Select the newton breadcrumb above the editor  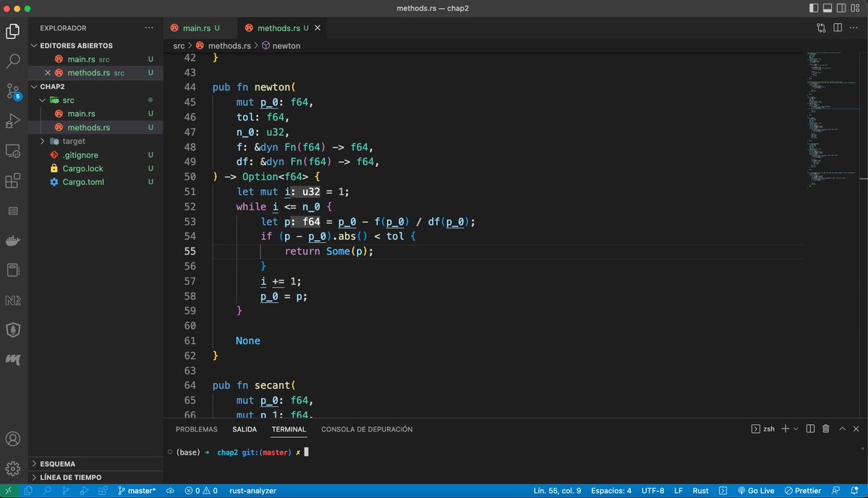click(x=286, y=45)
